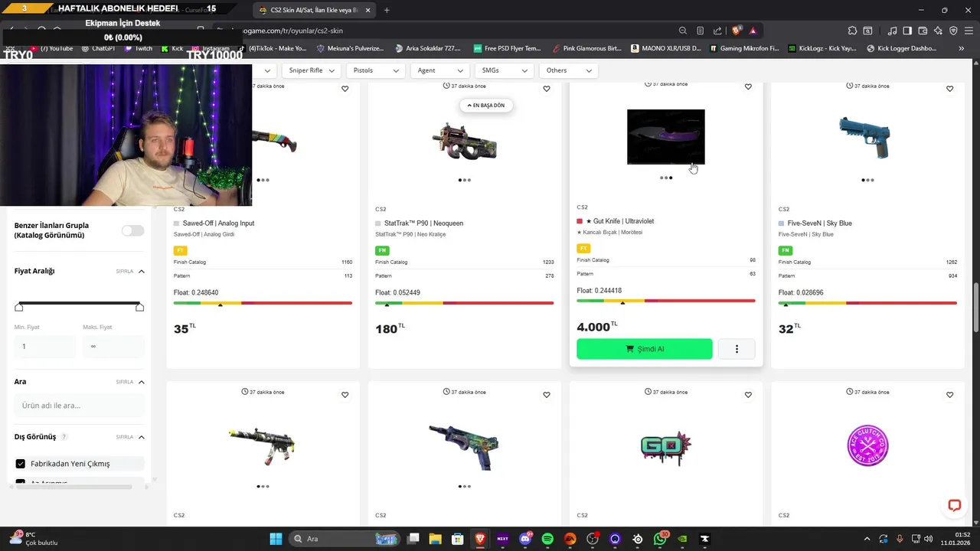
Task: Open the Sniper Rifle category dropdown
Action: tap(311, 70)
